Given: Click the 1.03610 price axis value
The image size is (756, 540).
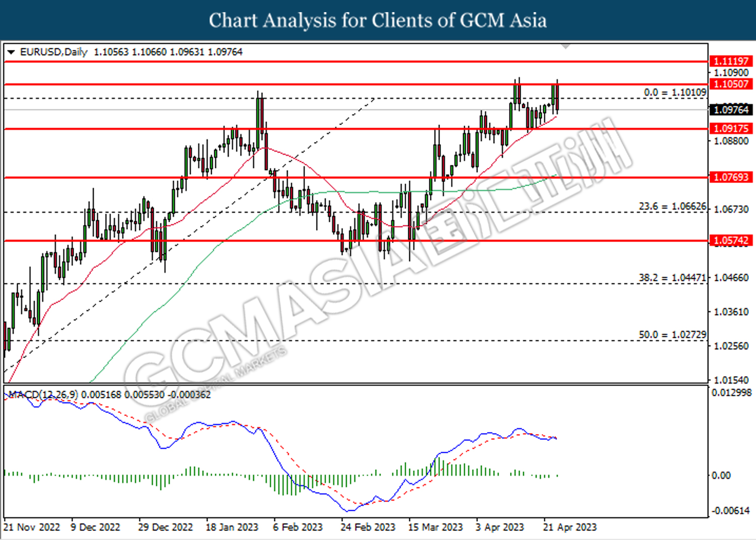Looking at the screenshot, I should (x=731, y=312).
